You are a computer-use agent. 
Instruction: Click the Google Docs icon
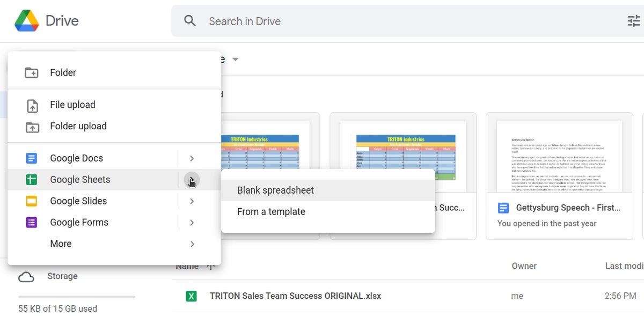(32, 158)
